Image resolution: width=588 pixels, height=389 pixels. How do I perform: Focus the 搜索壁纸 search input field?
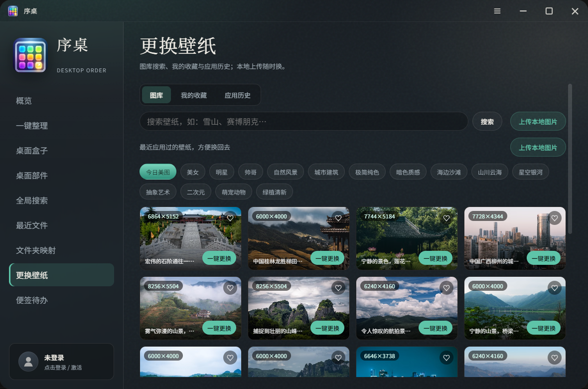(304, 121)
